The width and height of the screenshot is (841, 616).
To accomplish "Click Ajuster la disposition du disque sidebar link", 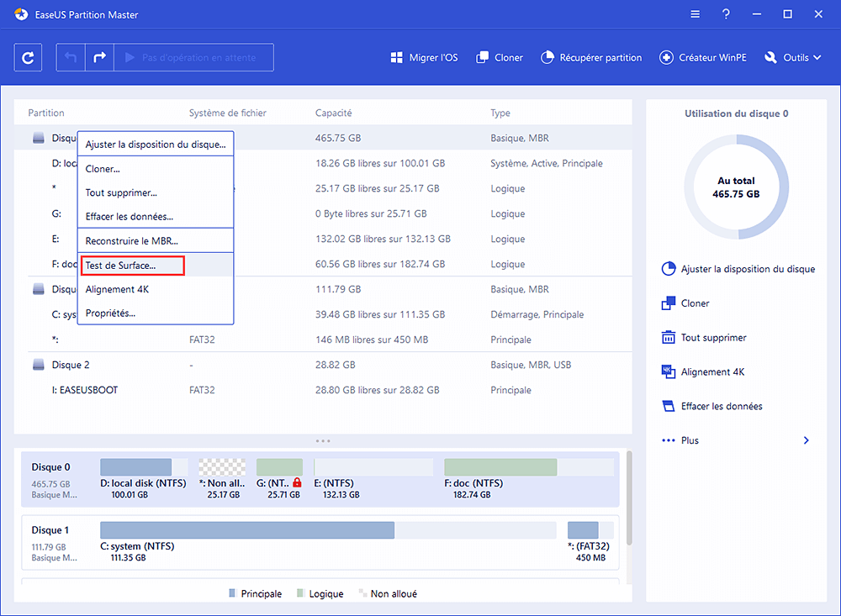I will 748,269.
